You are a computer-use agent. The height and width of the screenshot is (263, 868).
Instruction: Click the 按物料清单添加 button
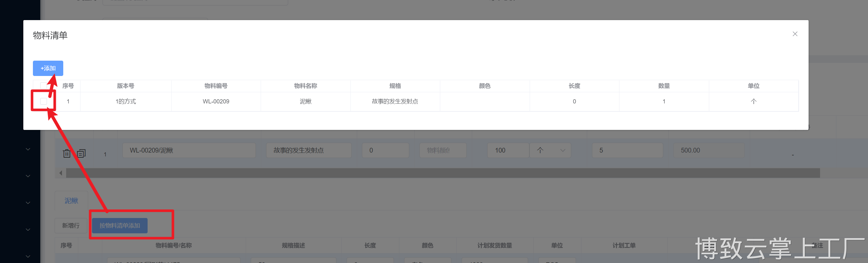tap(119, 226)
